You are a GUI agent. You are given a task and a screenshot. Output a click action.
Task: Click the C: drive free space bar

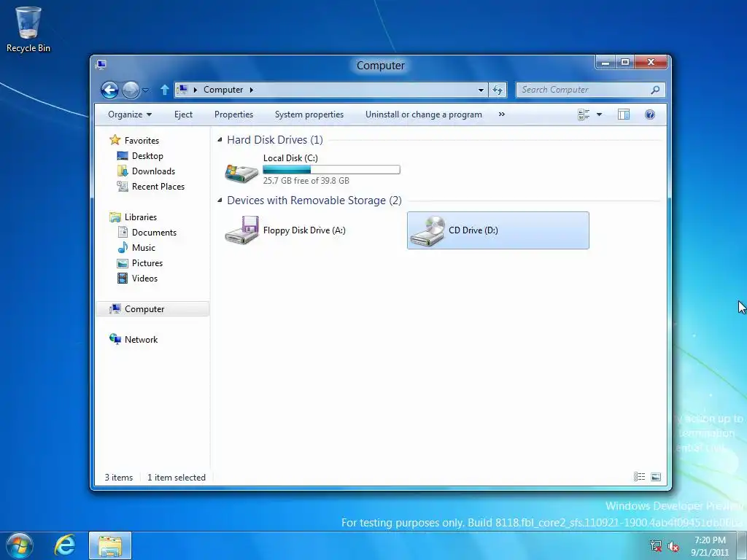[331, 169]
